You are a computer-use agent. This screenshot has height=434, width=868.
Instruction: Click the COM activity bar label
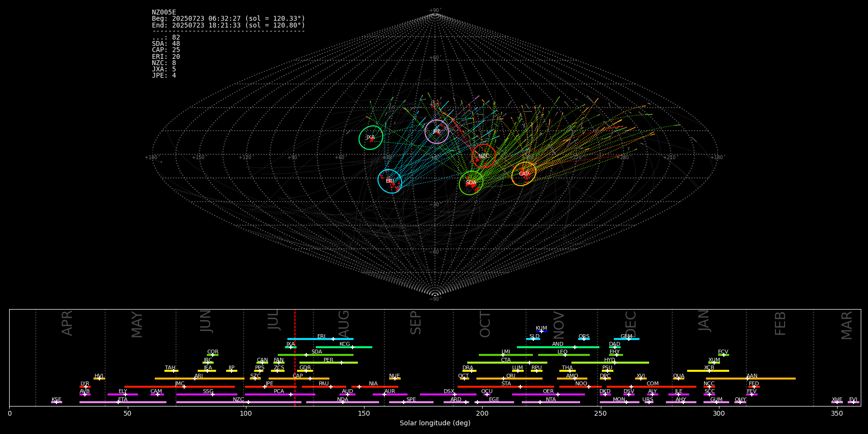tap(652, 384)
